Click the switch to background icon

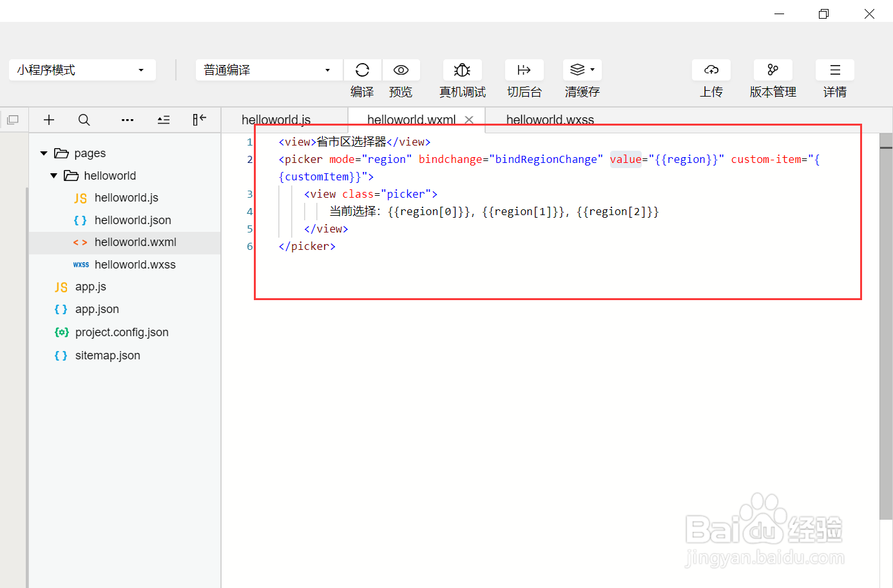point(524,70)
